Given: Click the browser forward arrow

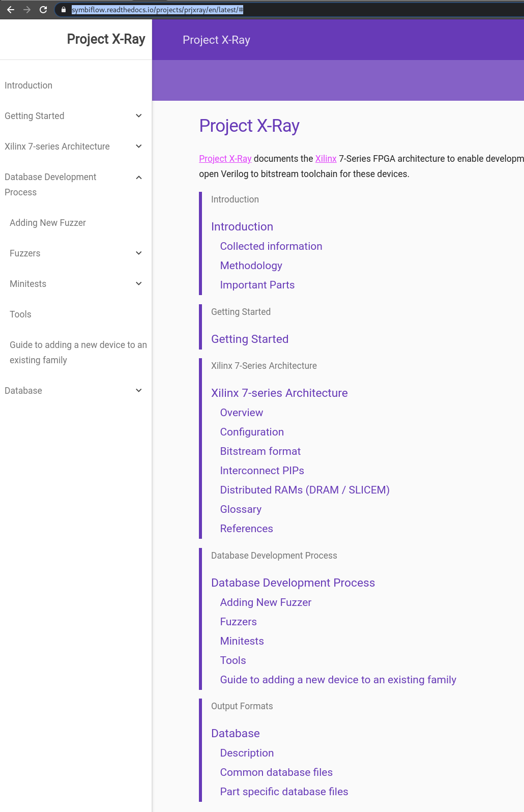Looking at the screenshot, I should 27,9.
